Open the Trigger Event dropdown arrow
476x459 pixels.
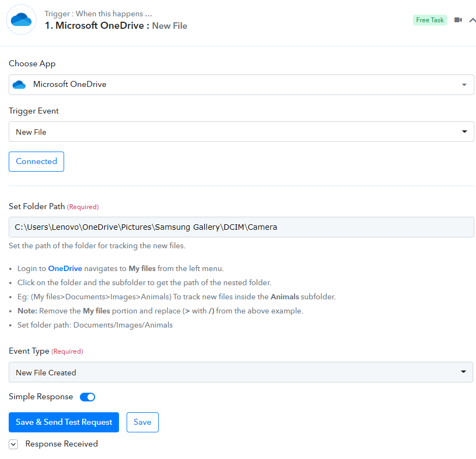pos(464,131)
